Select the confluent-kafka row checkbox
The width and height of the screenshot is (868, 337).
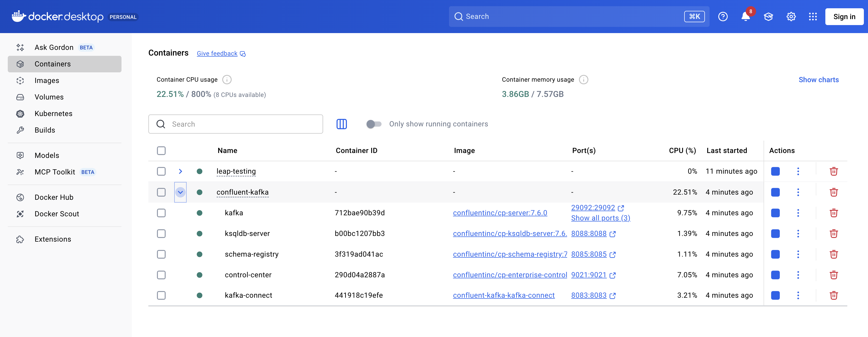[161, 192]
